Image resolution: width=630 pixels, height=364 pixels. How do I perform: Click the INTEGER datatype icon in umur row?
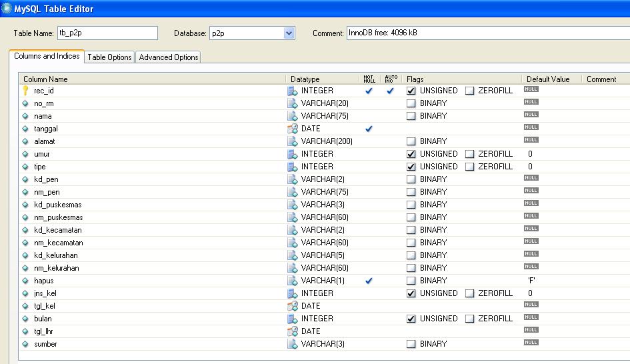click(x=293, y=154)
